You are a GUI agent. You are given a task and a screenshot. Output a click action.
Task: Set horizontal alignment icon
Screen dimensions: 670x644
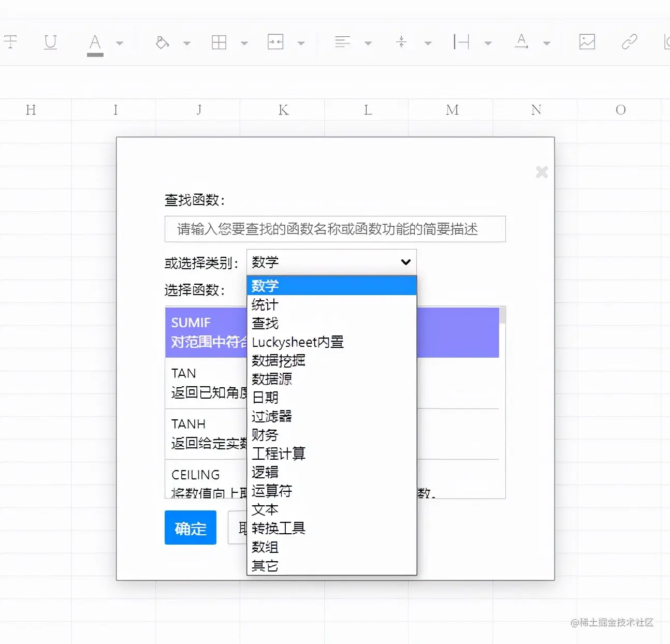coord(342,41)
